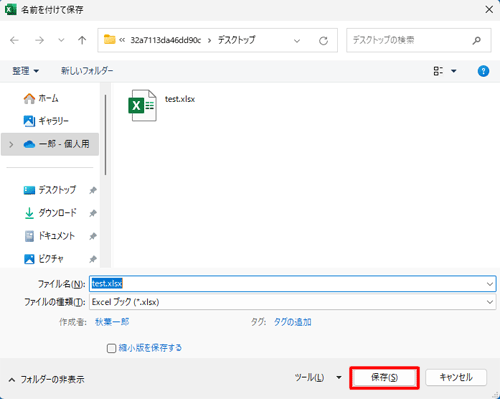This screenshot has height=399, width=500.
Task: Expand the address bar path dropdown
Action: (x=297, y=41)
